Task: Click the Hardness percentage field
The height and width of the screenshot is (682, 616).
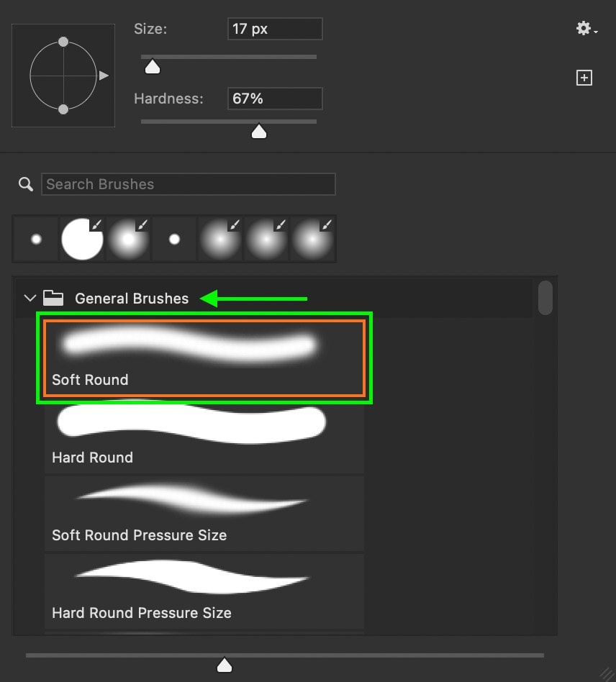Action: pyautogui.click(x=275, y=99)
